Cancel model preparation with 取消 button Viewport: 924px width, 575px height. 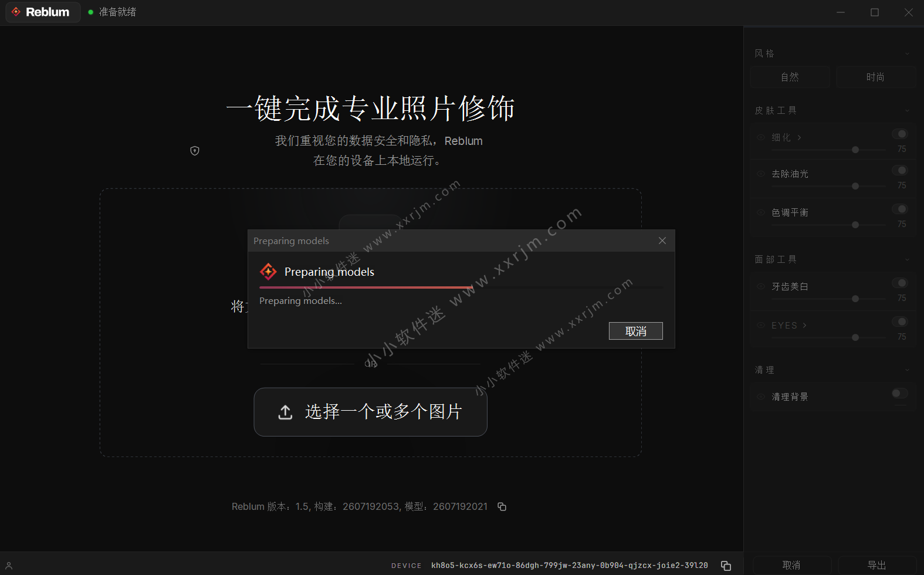coord(636,331)
